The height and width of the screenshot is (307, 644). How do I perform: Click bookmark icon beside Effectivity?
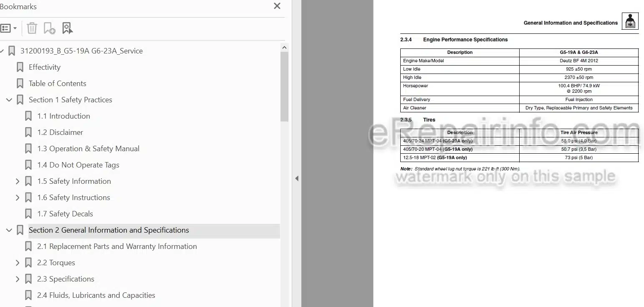click(20, 67)
